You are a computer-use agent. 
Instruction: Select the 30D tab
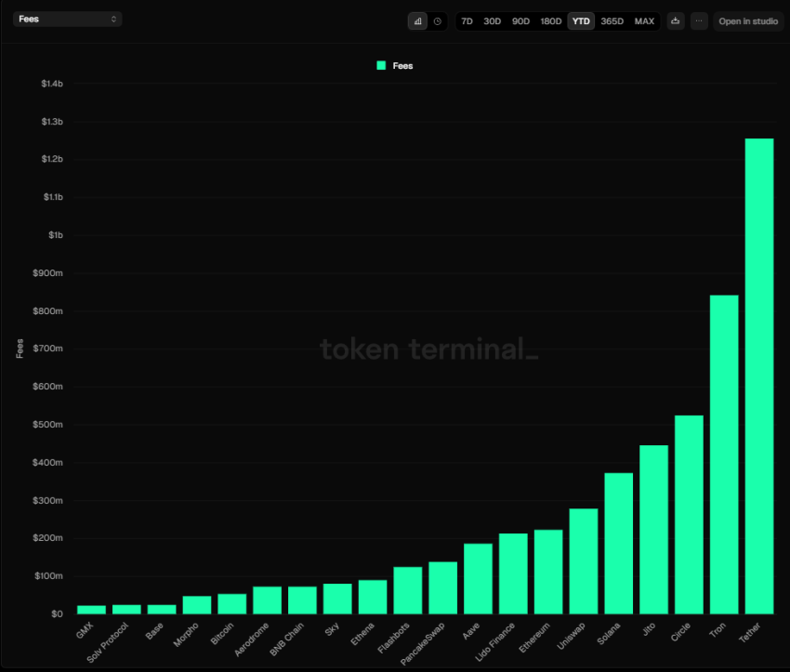tap(493, 20)
